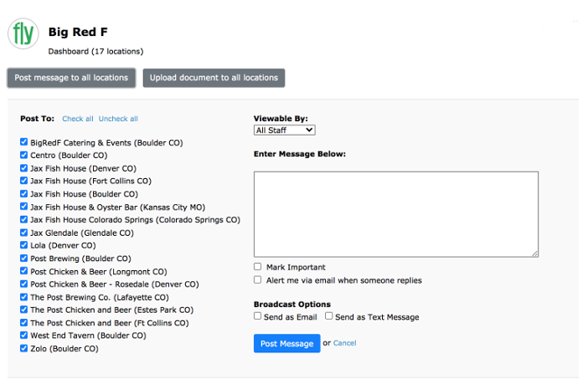Click the Zolo (Boulder CO) label
The height and width of the screenshot is (384, 588).
point(64,349)
